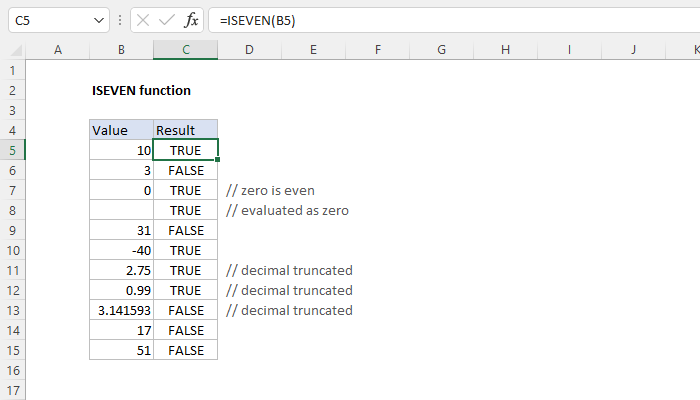Select the empty value cell B8
The height and width of the screenshot is (400, 700).
[121, 210]
